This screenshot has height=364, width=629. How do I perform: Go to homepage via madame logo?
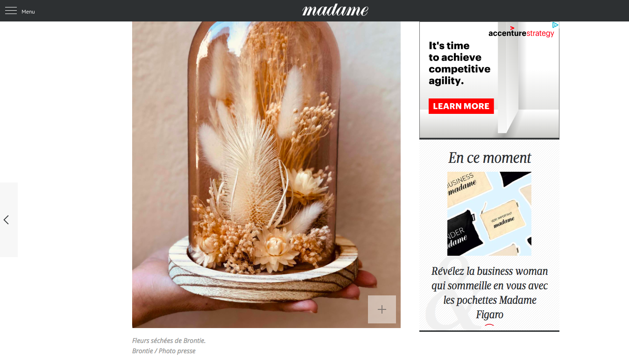coord(335,10)
